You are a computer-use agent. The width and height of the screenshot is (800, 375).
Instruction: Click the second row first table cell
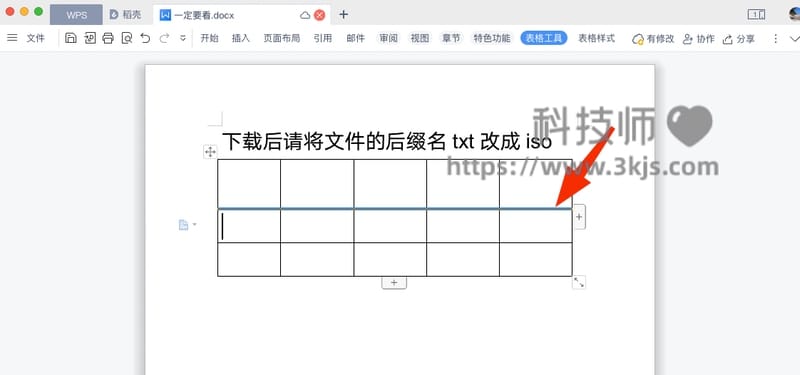[x=249, y=226]
